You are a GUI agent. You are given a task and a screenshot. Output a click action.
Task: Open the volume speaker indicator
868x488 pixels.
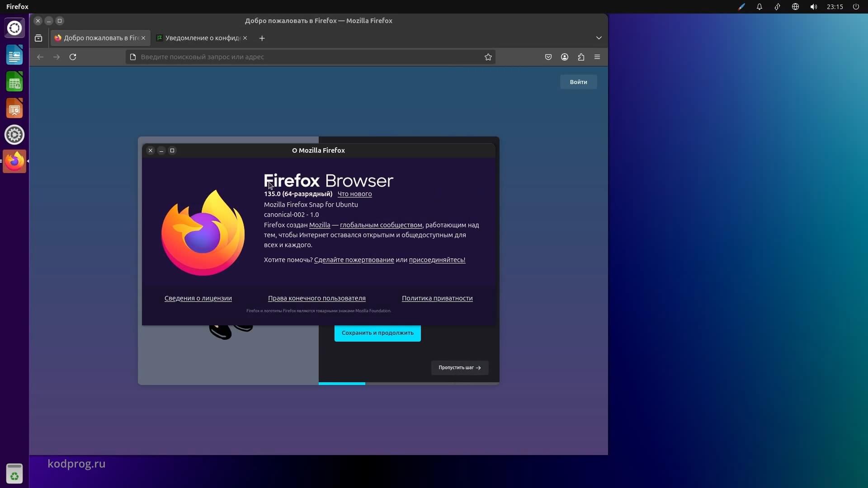click(814, 7)
